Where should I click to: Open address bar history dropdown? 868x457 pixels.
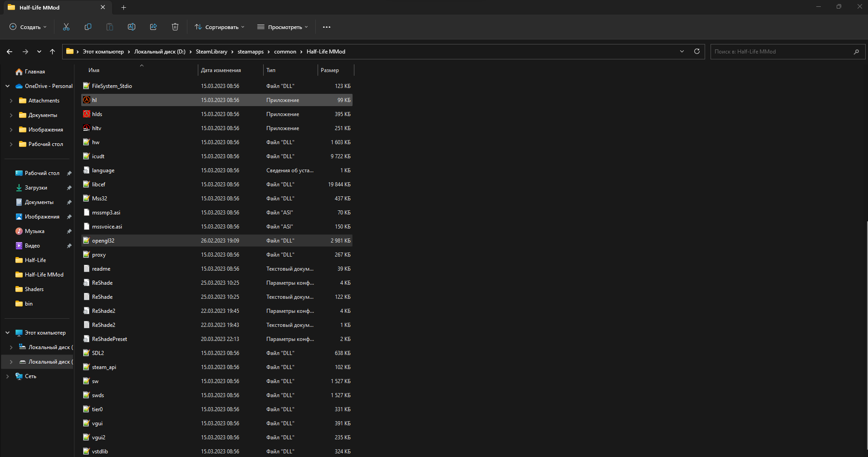click(682, 51)
